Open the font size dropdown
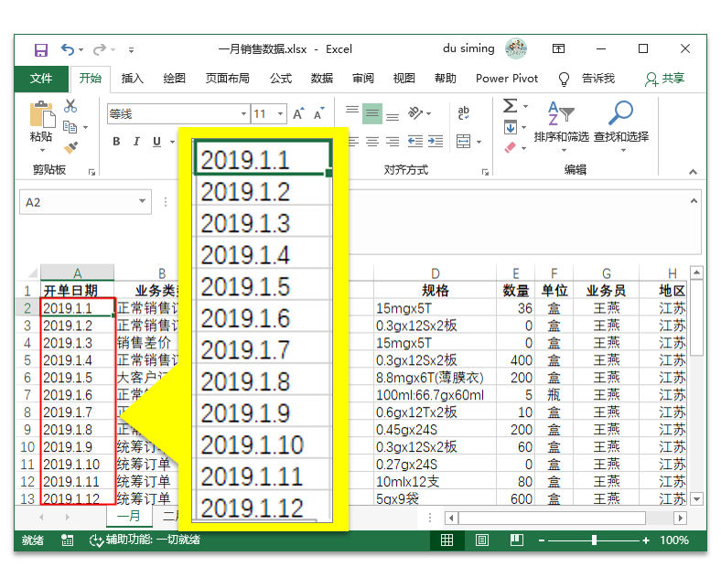The image size is (721, 588). (x=280, y=114)
